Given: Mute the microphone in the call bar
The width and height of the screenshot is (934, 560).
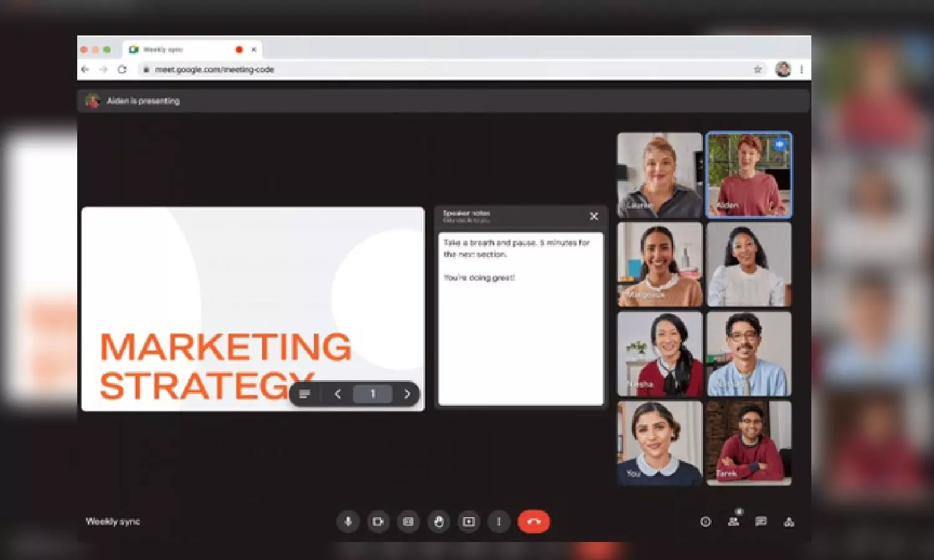Looking at the screenshot, I should [x=348, y=521].
